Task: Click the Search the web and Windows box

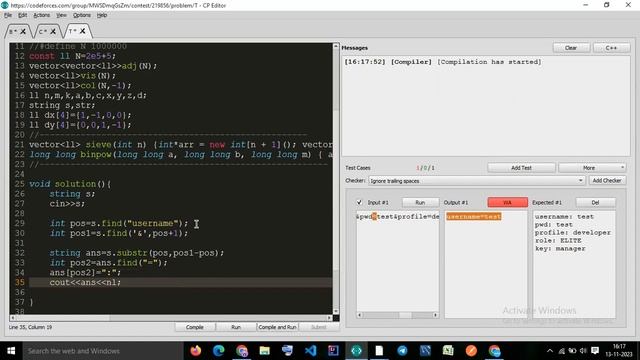Action: (x=103, y=351)
